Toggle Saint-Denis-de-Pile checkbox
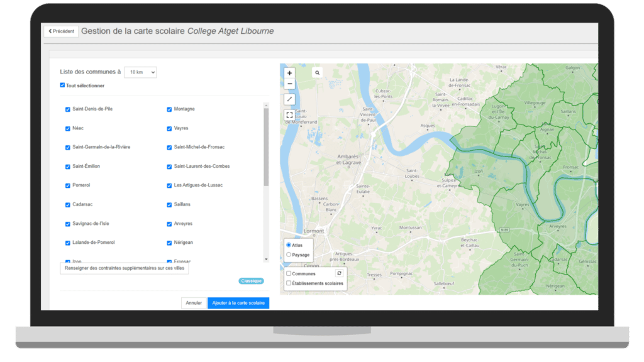 pyautogui.click(x=68, y=109)
